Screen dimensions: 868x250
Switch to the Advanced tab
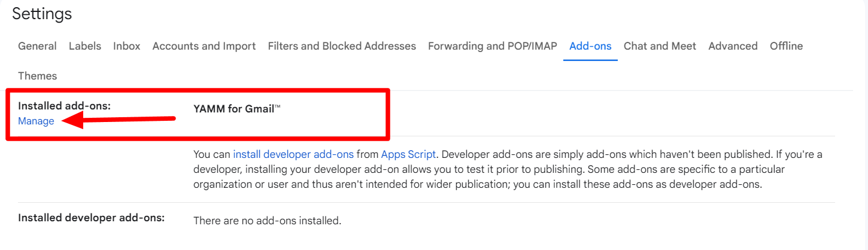coord(733,46)
